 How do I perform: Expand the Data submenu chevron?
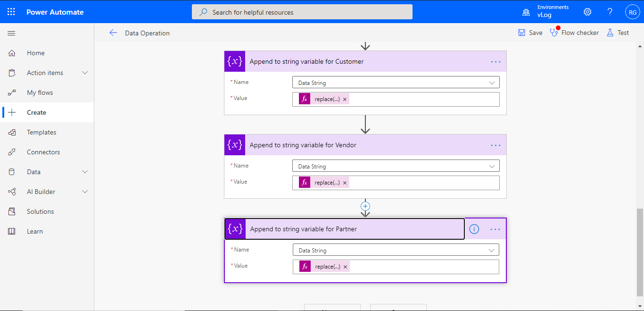(x=85, y=172)
